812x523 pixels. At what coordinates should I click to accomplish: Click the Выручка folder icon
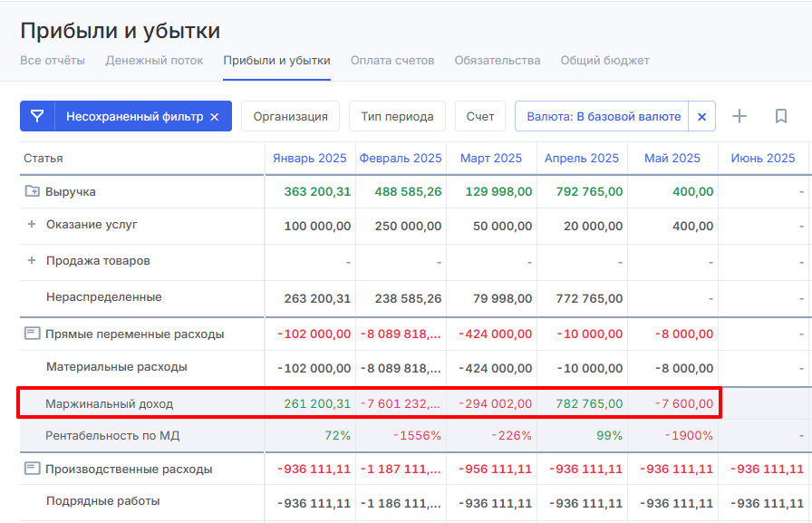click(33, 191)
